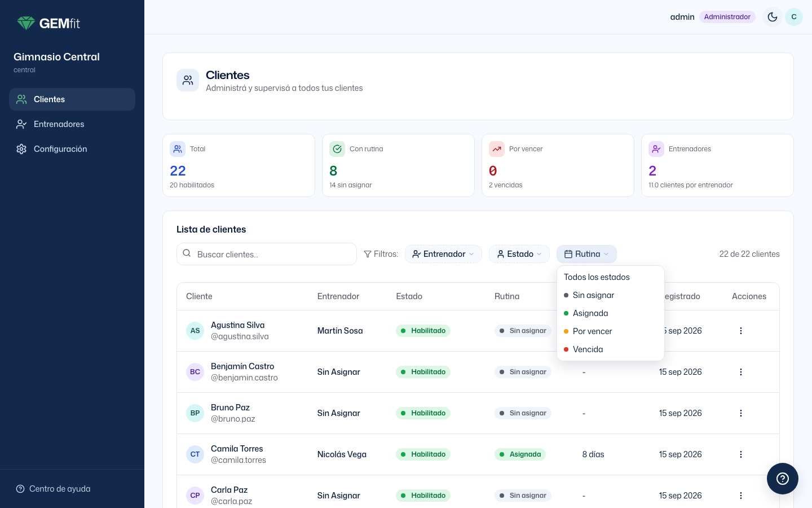Click Nicolás Vega trainer cell

click(x=342, y=454)
